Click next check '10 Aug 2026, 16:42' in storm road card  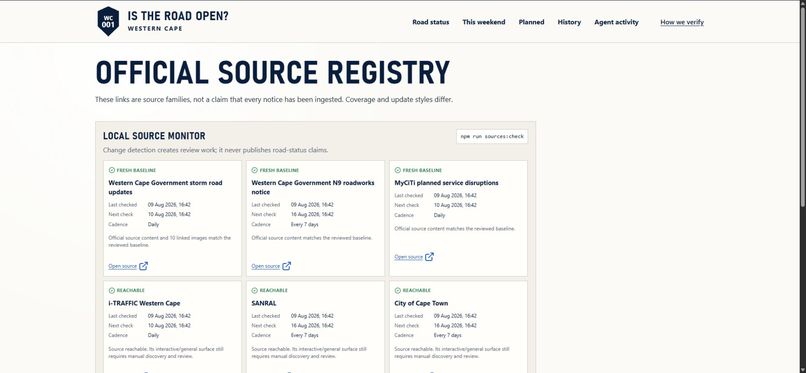169,214
